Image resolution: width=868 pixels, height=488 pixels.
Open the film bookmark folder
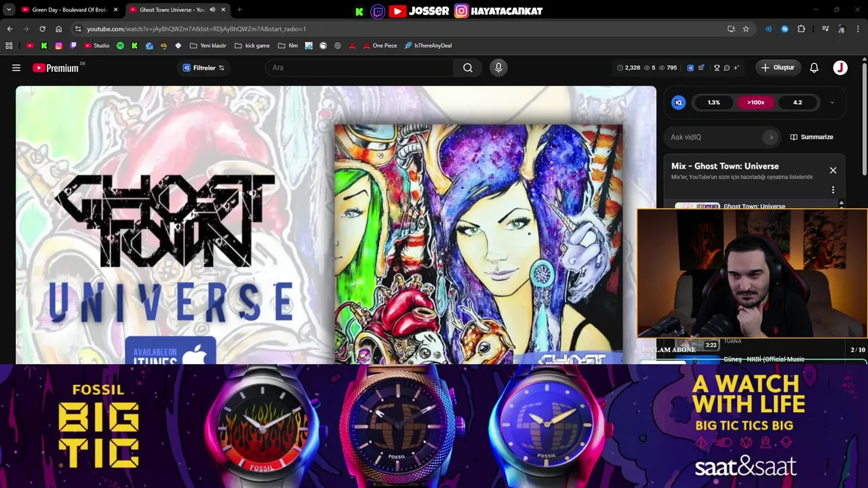(x=288, y=45)
